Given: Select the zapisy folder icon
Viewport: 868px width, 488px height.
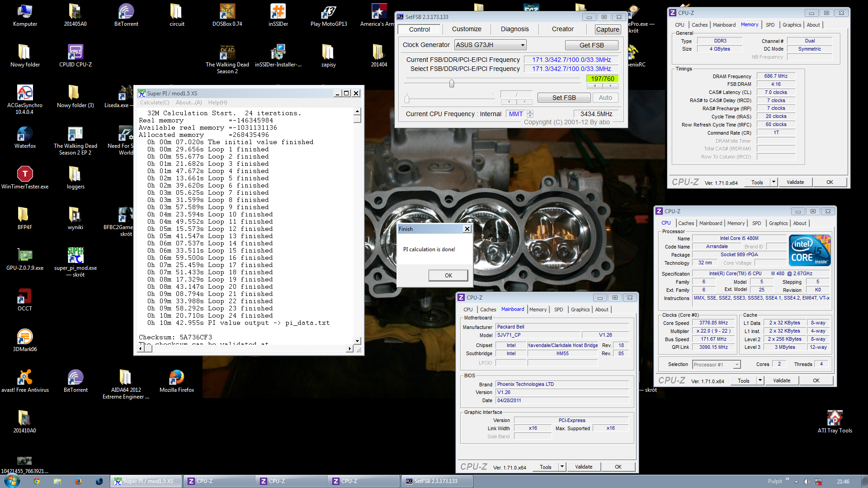Looking at the screenshot, I should [x=328, y=56].
